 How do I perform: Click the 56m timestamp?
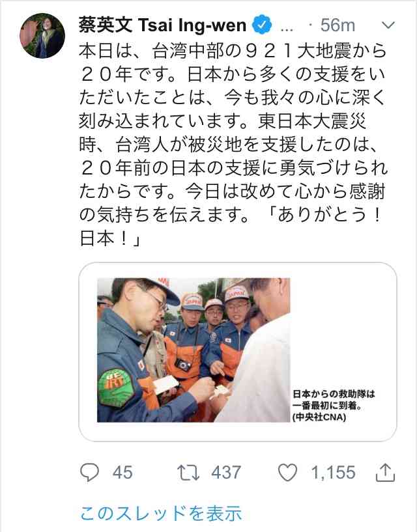(338, 25)
